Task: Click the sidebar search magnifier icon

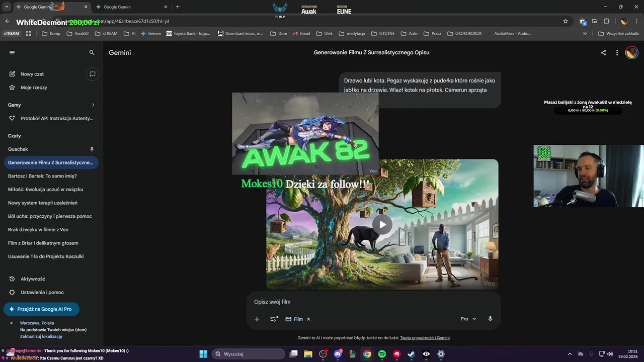Action: coord(92,52)
